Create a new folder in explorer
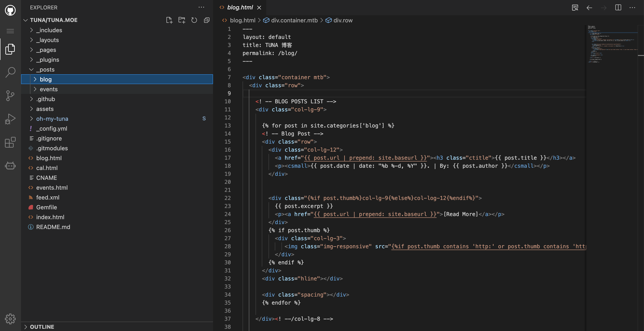 click(x=182, y=20)
